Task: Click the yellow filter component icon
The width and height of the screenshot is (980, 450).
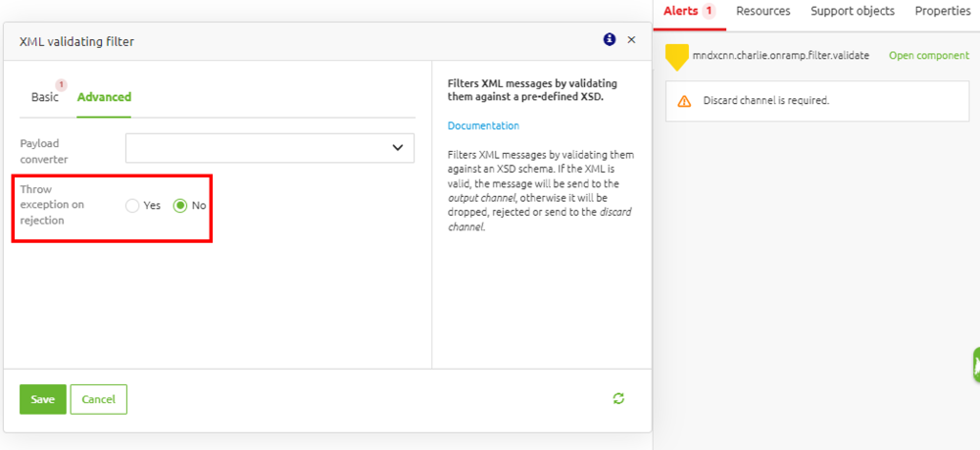Action: (676, 57)
